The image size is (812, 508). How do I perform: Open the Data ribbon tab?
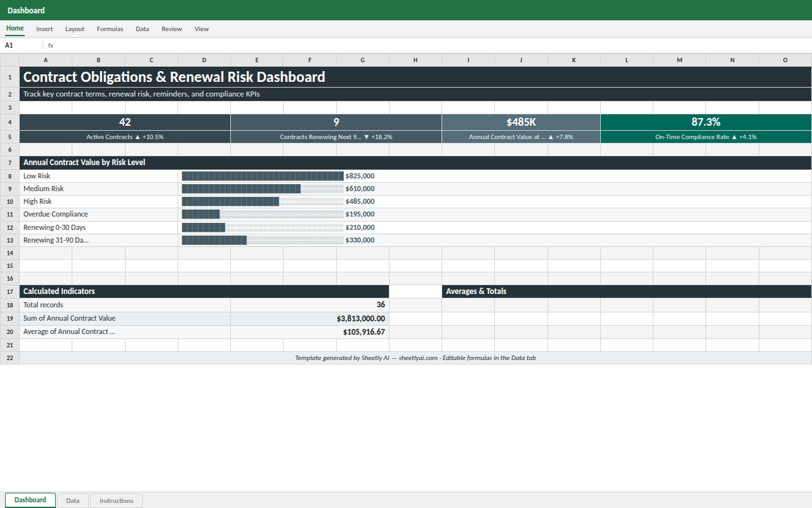coord(142,29)
